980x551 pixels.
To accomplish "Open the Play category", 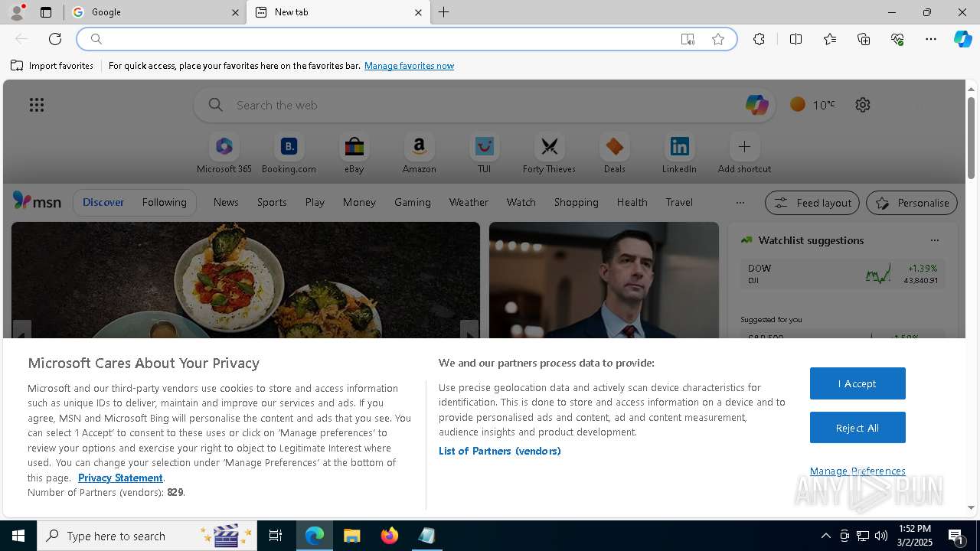I will point(315,202).
